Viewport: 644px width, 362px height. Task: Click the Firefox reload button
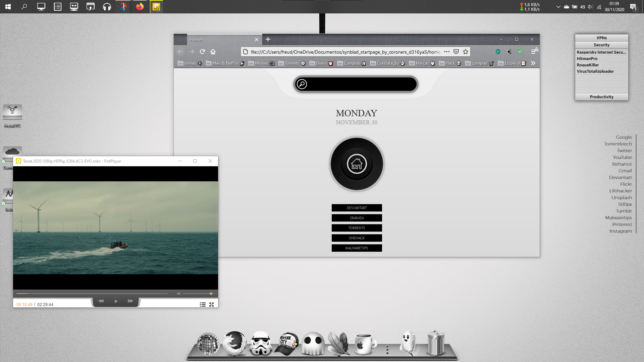pos(202,52)
